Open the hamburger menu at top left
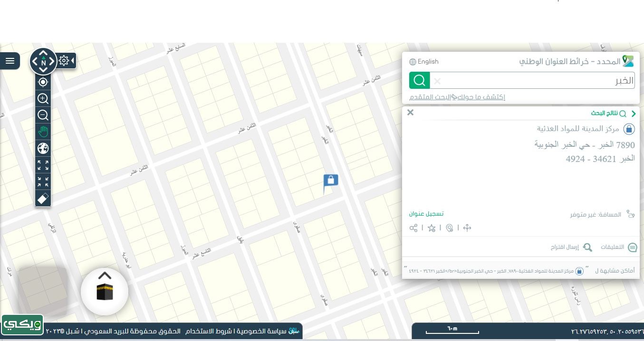 click(x=10, y=61)
